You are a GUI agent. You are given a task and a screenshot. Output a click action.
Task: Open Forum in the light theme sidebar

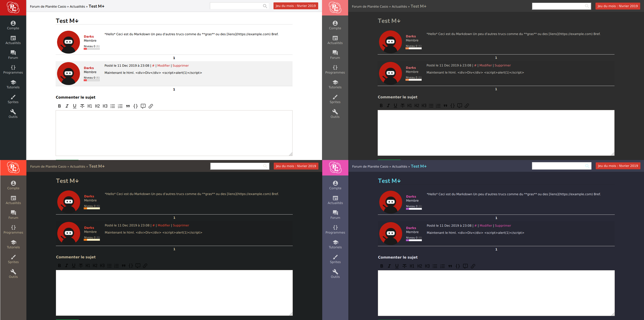click(x=13, y=55)
